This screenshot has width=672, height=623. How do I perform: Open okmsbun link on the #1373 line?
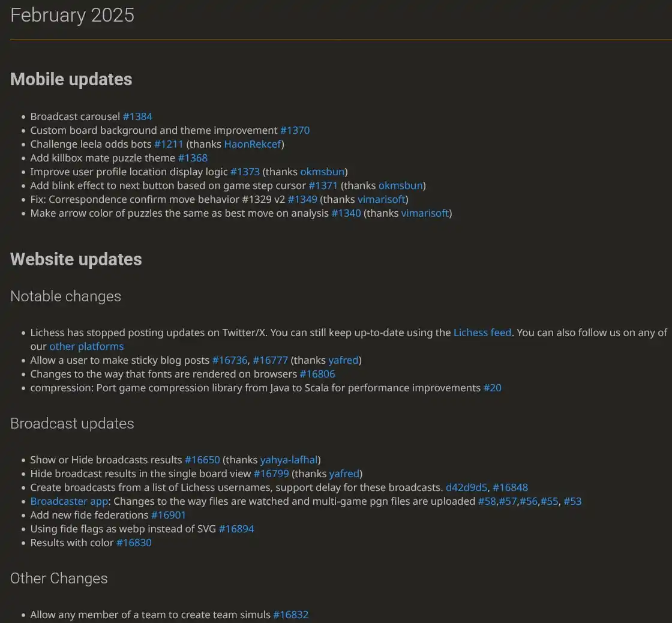(323, 172)
